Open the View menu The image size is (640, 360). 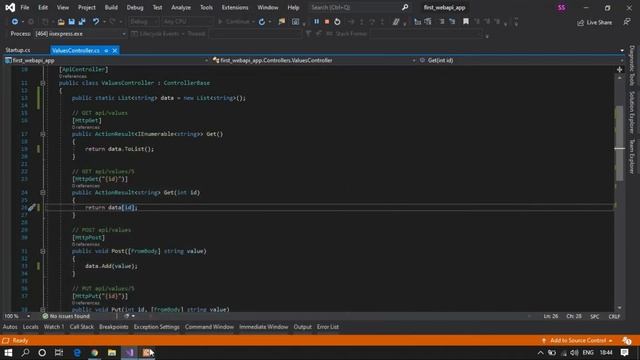[x=62, y=7]
